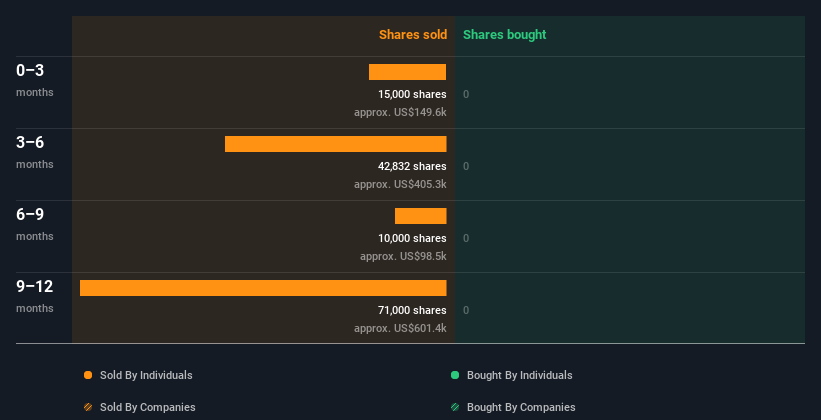Click the 10,000 shares value

click(413, 238)
